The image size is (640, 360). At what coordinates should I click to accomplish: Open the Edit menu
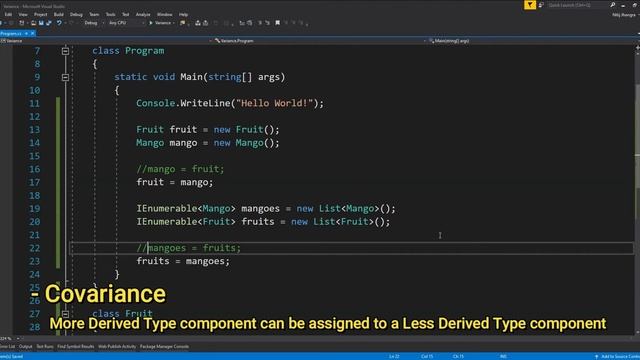pyautogui.click(x=8, y=14)
